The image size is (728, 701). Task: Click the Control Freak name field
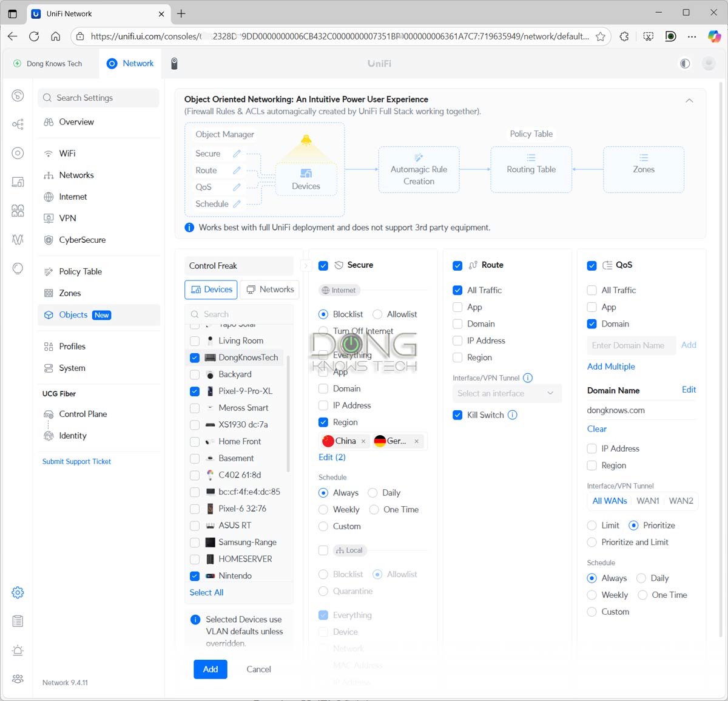239,266
